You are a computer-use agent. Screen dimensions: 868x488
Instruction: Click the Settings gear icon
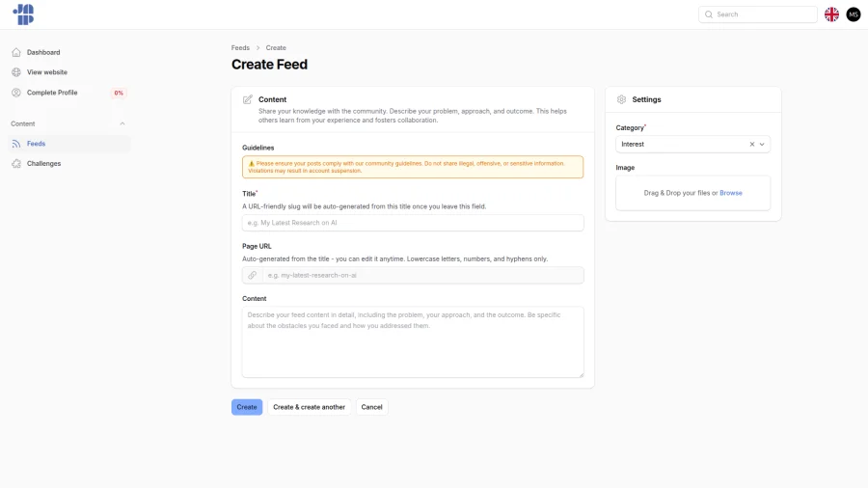[622, 99]
